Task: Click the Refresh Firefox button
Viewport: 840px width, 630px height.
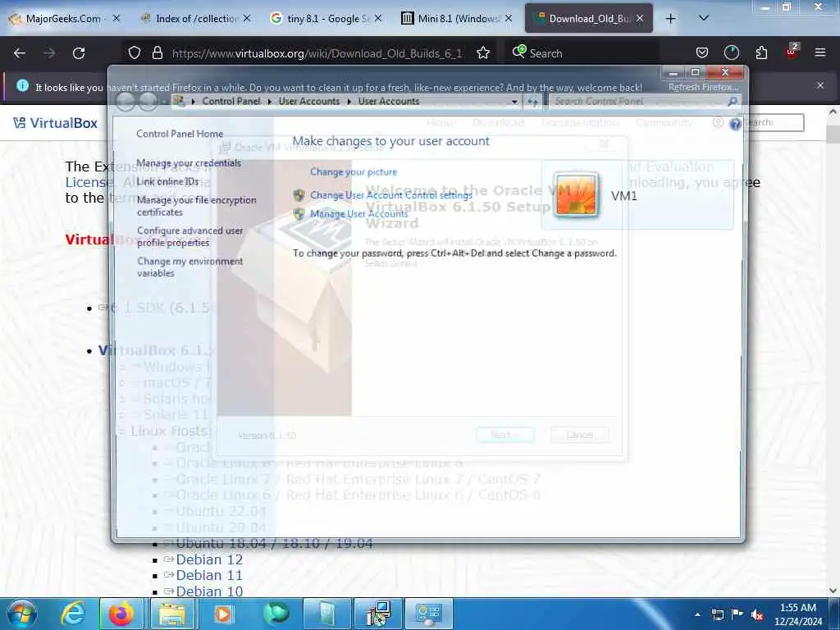Action: [703, 87]
